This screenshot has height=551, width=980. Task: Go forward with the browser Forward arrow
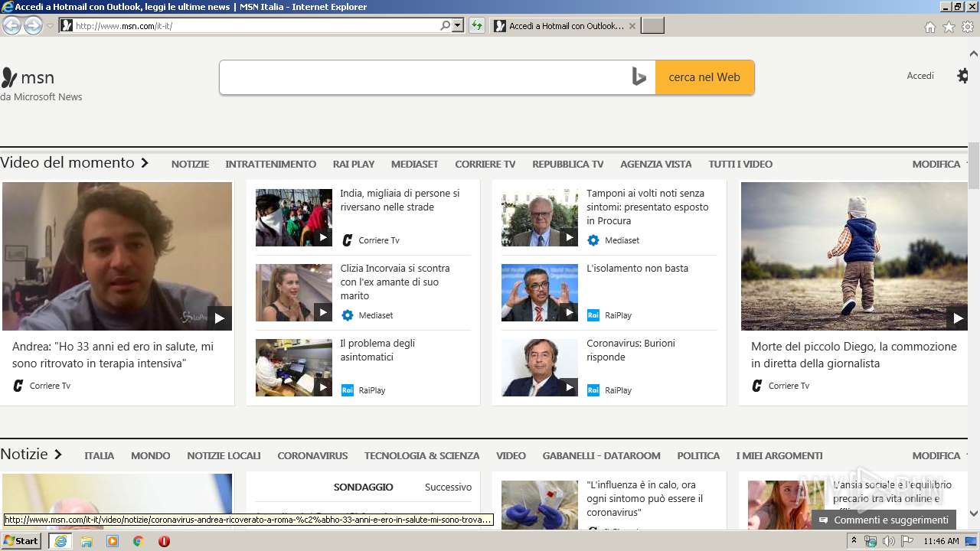[33, 26]
